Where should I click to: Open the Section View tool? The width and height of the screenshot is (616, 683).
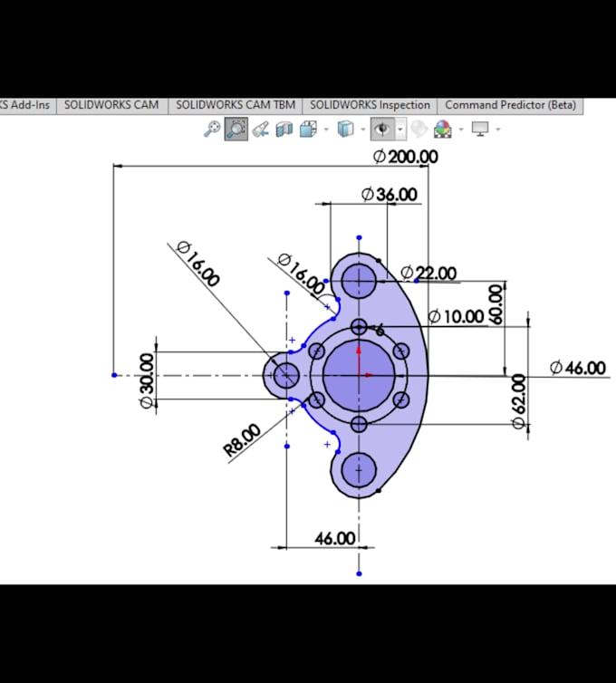[284, 130]
